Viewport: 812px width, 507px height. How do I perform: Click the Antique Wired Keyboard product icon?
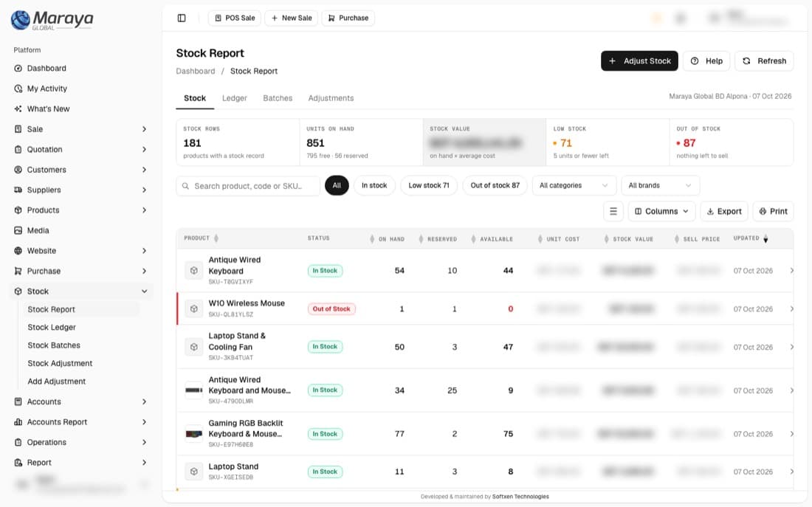[x=193, y=270]
